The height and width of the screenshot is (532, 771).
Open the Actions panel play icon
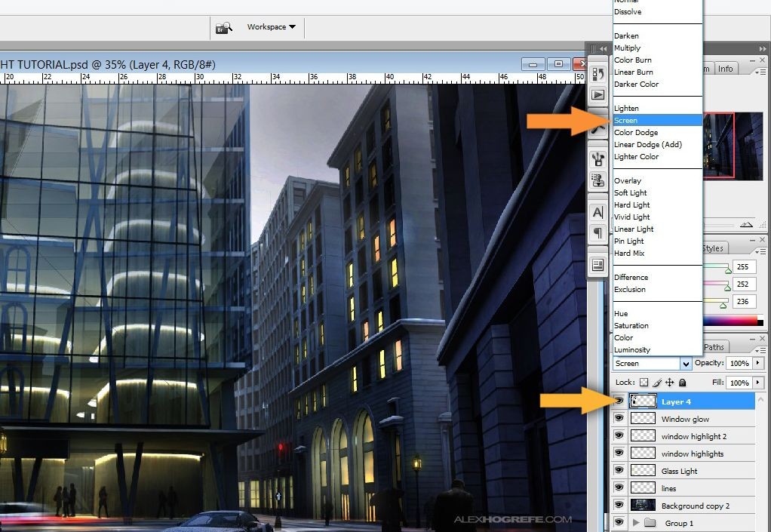coord(597,95)
